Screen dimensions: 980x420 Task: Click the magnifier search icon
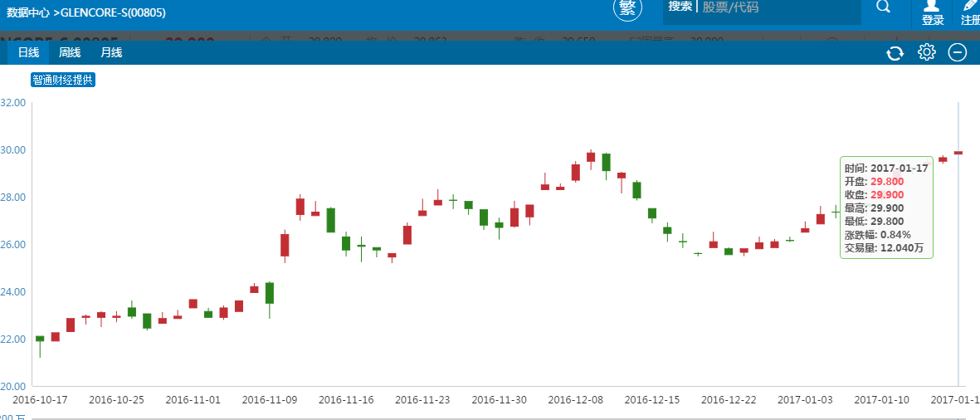click(883, 7)
